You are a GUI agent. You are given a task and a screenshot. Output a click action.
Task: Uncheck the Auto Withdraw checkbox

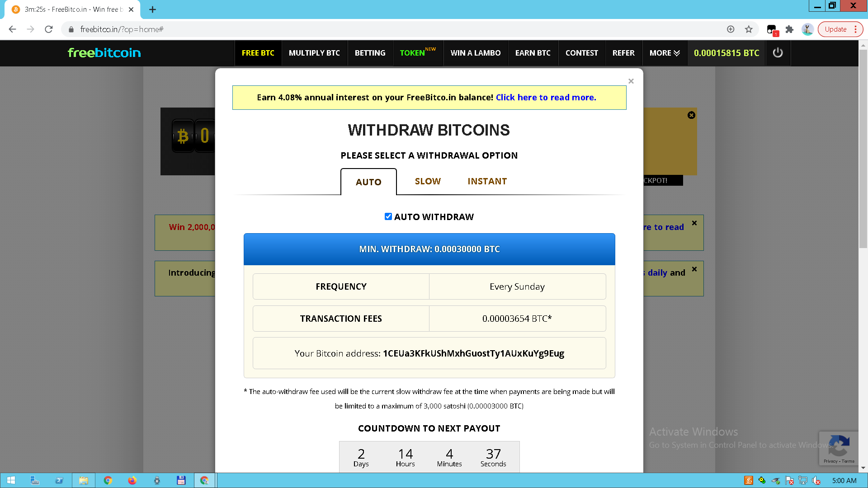(x=388, y=216)
